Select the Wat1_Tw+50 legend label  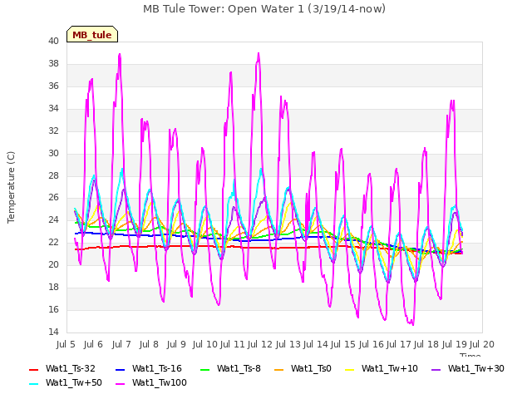pos(74,383)
